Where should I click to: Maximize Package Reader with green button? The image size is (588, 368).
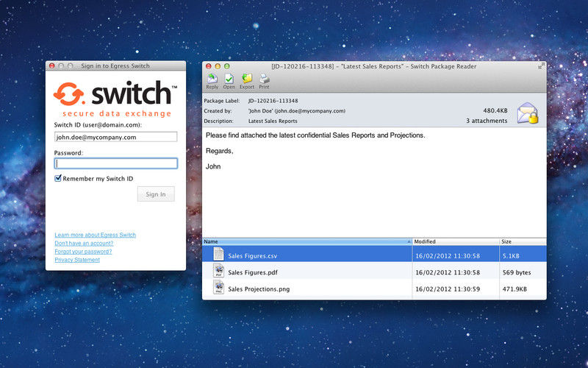tap(226, 66)
